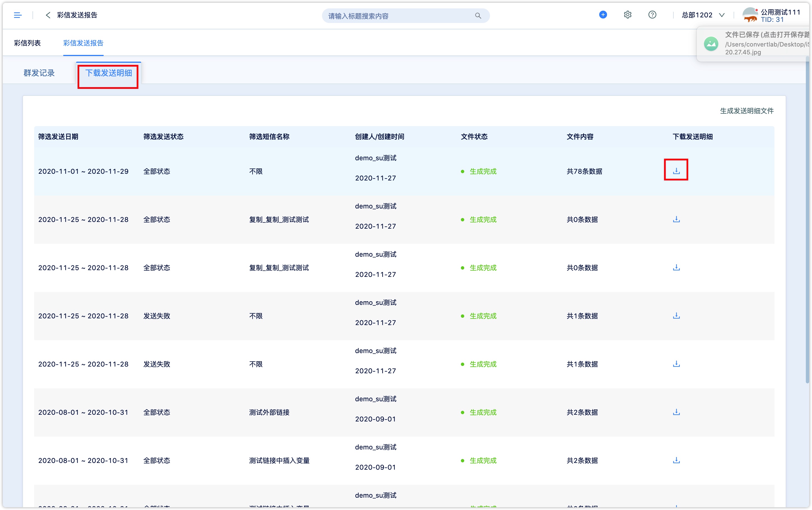
Task: Download file for second 复制_复制_测试测试 row
Action: click(676, 268)
